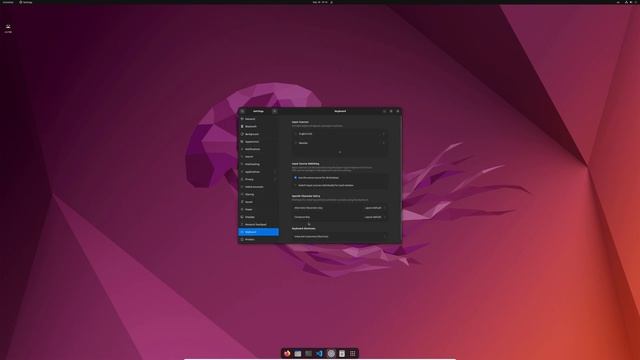This screenshot has height=360, width=640.
Task: Go to Bluetooth settings panel
Action: tap(259, 127)
